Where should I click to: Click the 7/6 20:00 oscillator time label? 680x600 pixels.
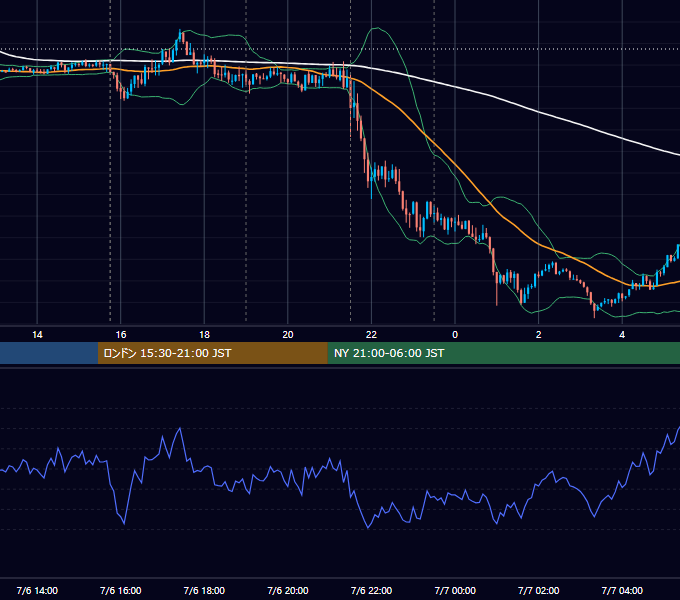pyautogui.click(x=288, y=590)
